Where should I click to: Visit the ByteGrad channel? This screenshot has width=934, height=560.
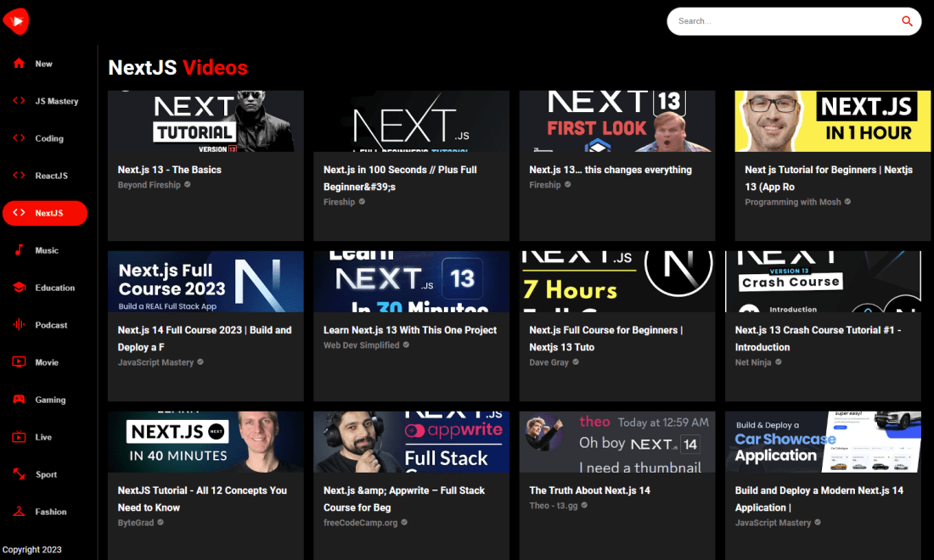pyautogui.click(x=136, y=522)
